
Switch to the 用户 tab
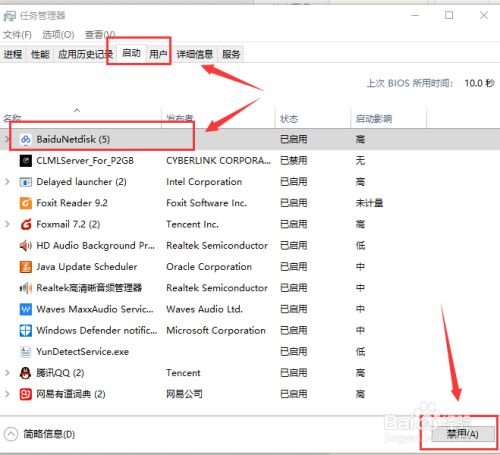pyautogui.click(x=158, y=54)
